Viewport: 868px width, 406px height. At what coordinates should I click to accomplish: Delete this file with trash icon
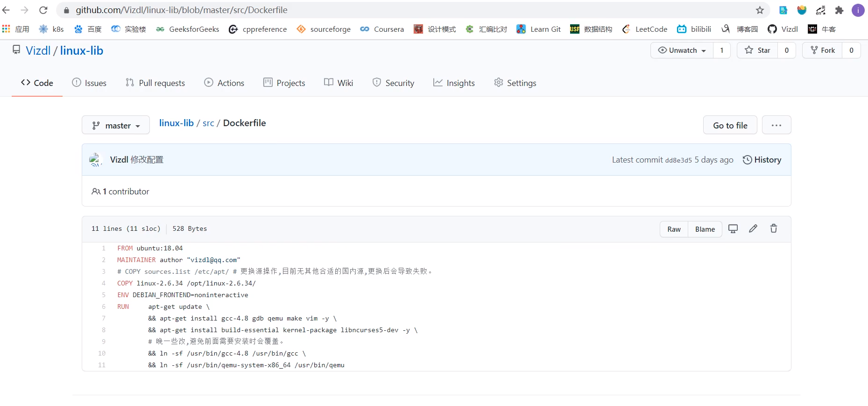coord(774,229)
